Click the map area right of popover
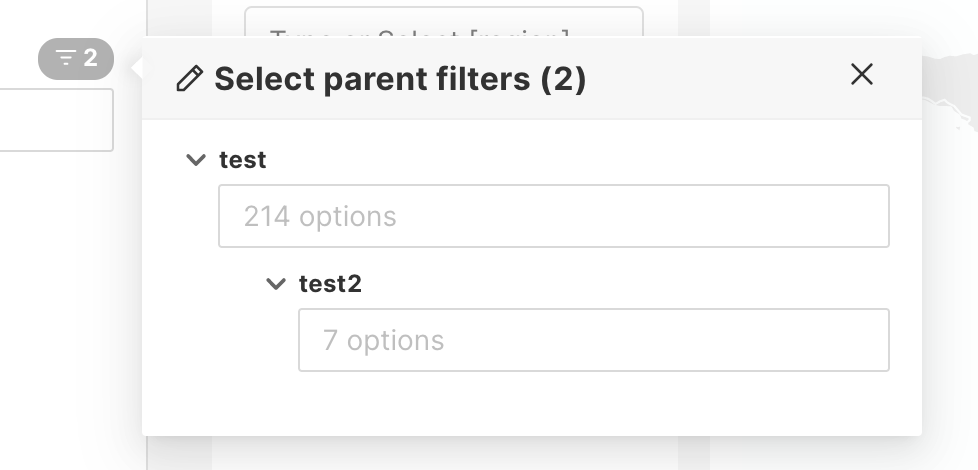 [x=950, y=250]
